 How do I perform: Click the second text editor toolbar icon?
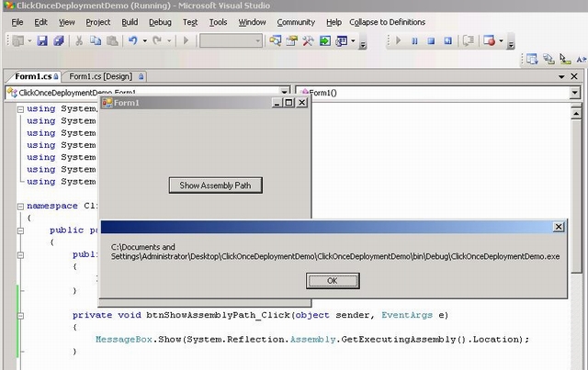[548, 60]
